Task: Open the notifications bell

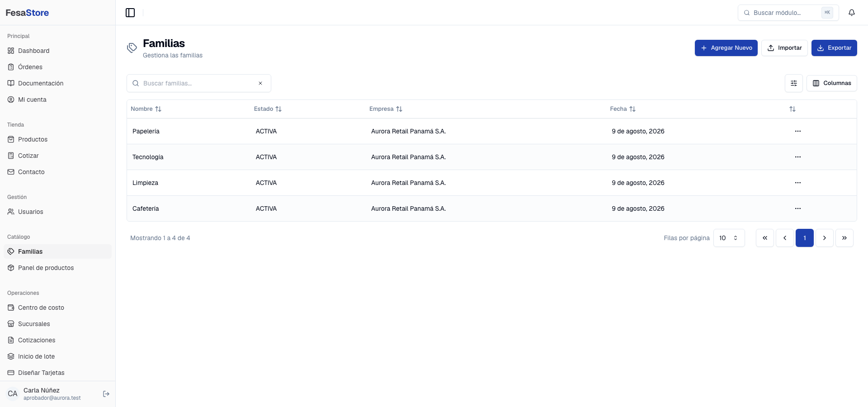Action: click(852, 13)
